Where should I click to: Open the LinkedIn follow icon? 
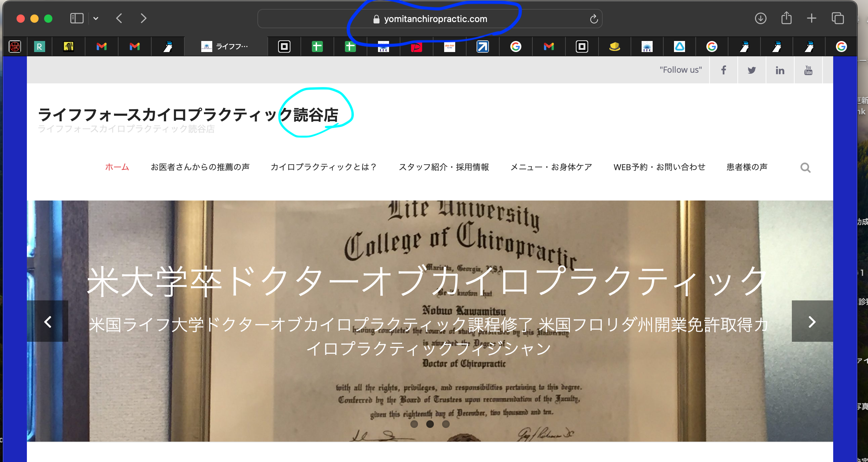(780, 70)
